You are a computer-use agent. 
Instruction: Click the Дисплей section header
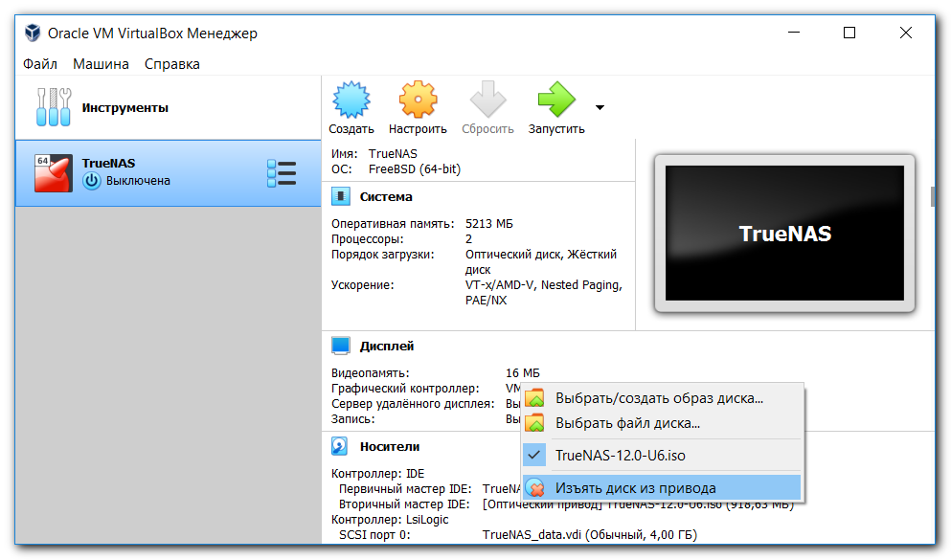(387, 347)
